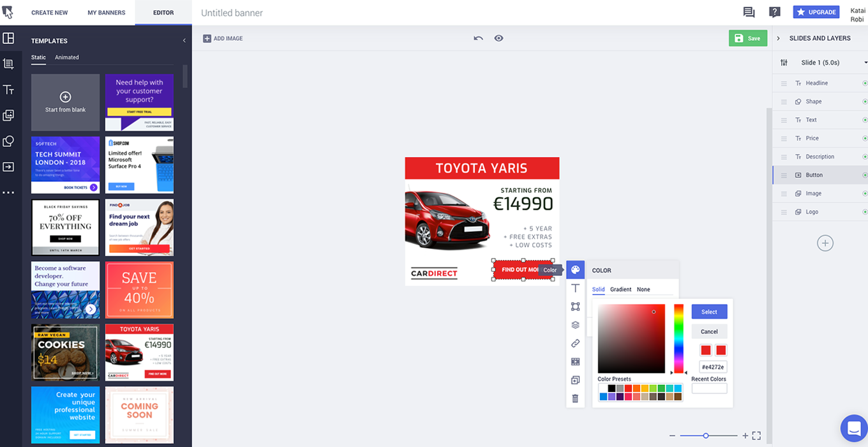This screenshot has width=868, height=447.
Task: Select the Text tool in left sidebar
Action: coord(8,90)
